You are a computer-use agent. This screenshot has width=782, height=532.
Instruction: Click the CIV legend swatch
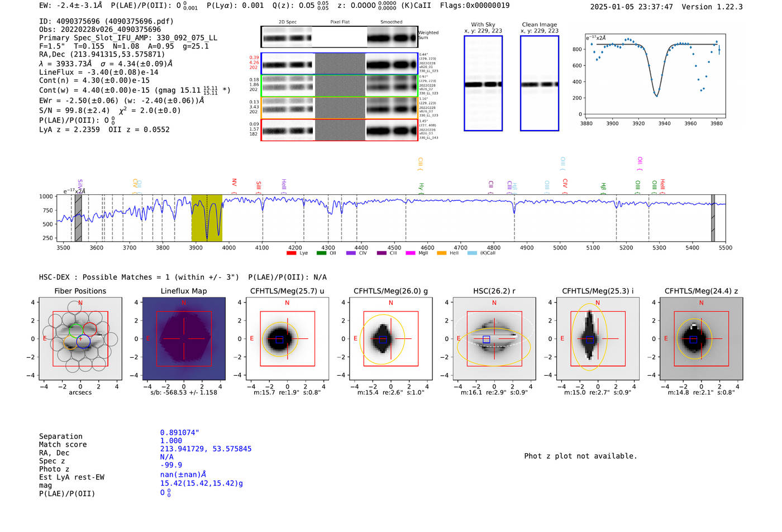tap(351, 253)
